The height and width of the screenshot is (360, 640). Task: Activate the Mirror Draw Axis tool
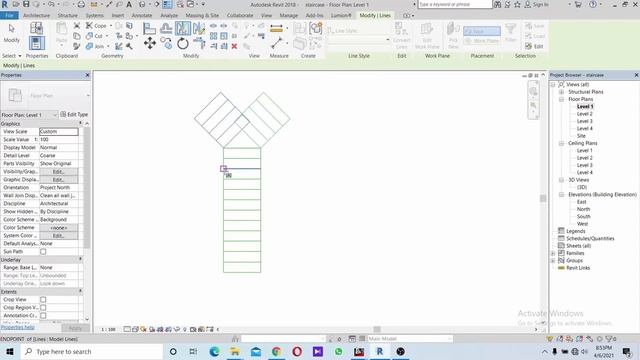pos(199,29)
